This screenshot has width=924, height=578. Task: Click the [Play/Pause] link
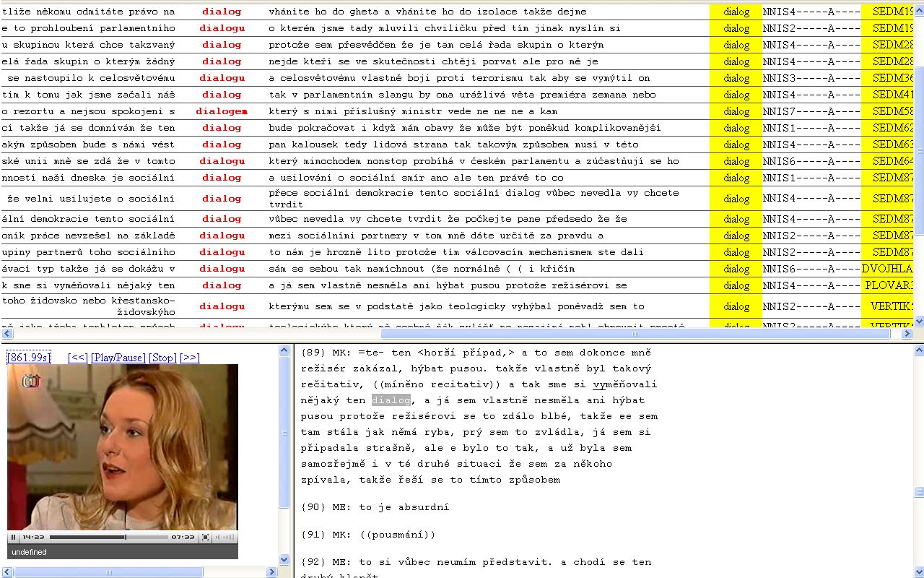coord(118,358)
